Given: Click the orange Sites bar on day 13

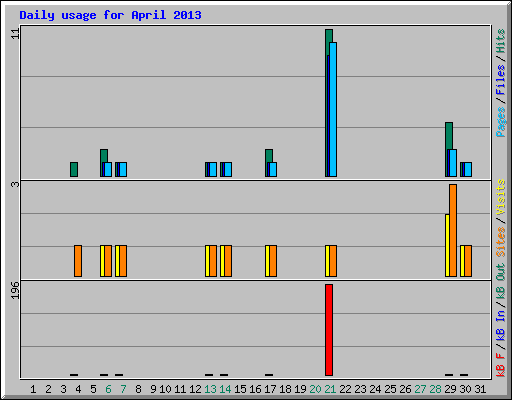Looking at the screenshot, I should tap(213, 261).
